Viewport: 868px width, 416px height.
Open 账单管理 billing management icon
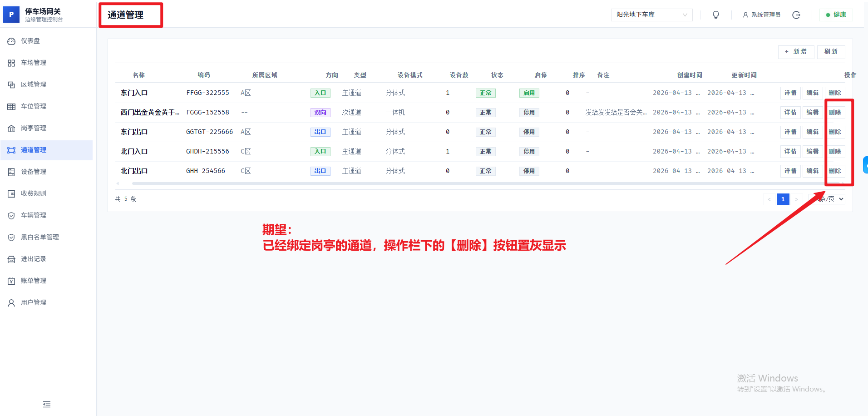[11, 280]
